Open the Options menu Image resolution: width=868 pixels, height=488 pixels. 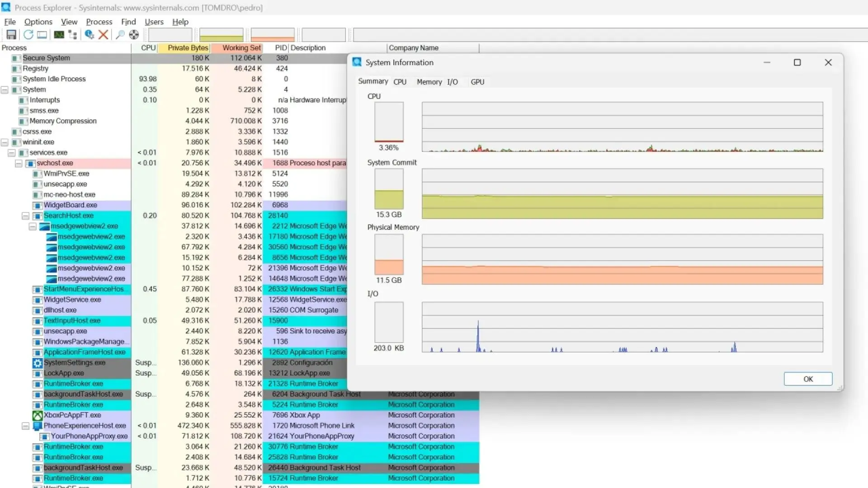pyautogui.click(x=38, y=22)
